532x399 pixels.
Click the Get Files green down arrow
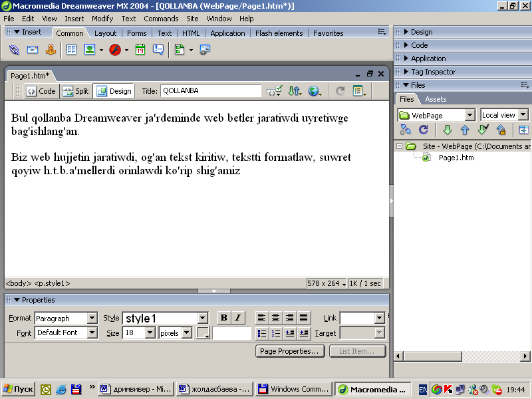pyautogui.click(x=448, y=130)
